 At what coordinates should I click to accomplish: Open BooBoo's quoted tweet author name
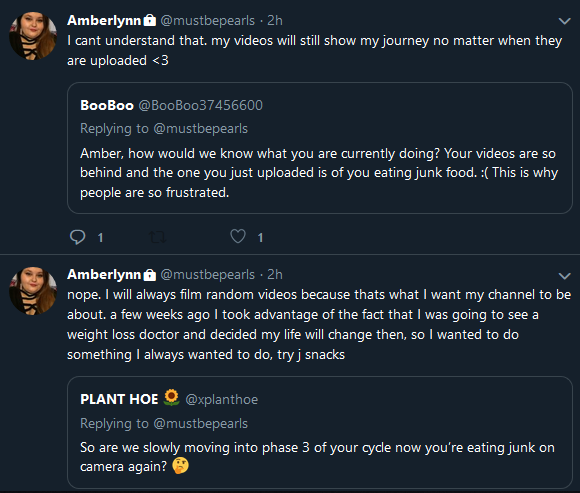[x=107, y=105]
